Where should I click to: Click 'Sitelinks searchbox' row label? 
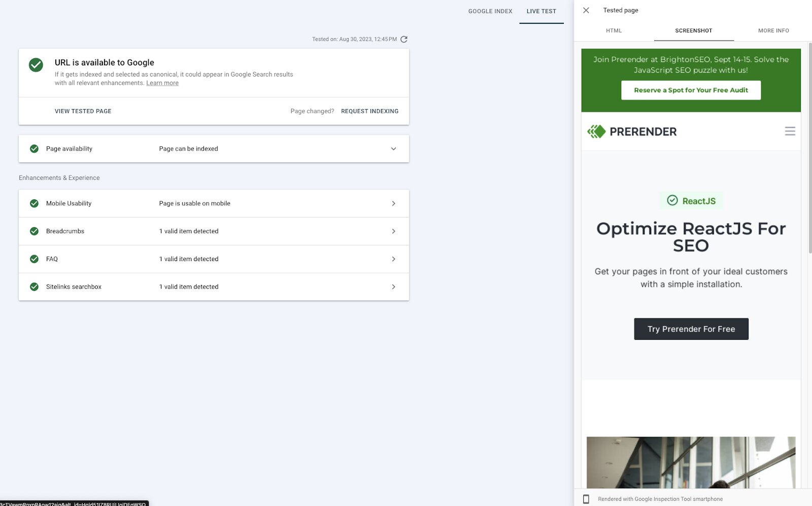[74, 287]
